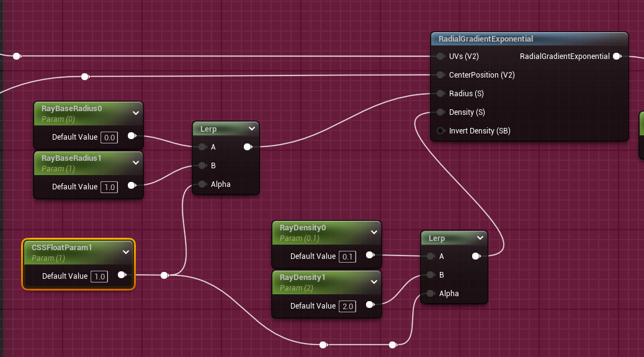Click the CSSFloatParam1 output pin
The image size is (644, 357).
click(x=122, y=275)
